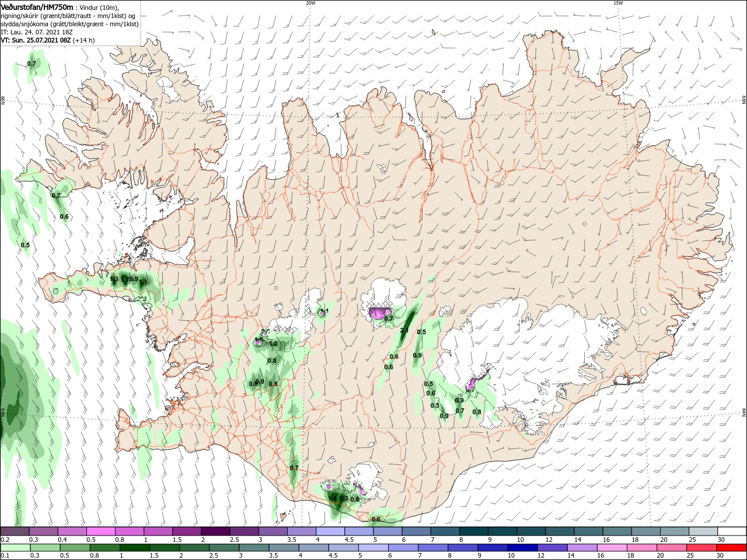
Task: Pick the bottom-row legend swatch labeled 9
Action: coord(493,548)
